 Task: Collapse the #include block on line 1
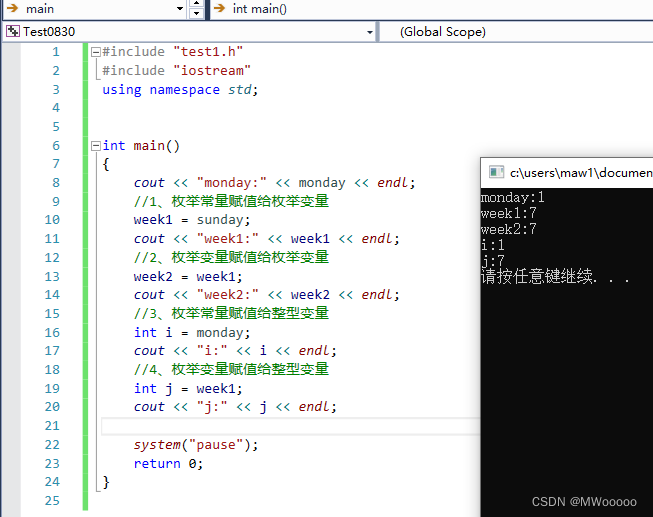click(95, 51)
